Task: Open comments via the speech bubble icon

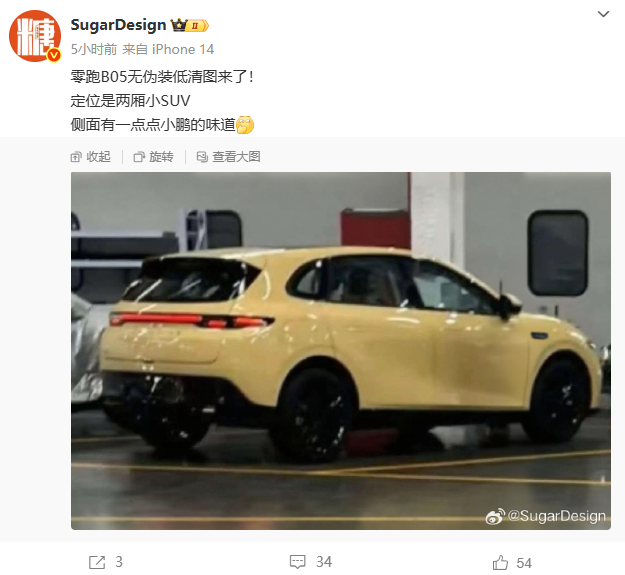Action: 297,562
